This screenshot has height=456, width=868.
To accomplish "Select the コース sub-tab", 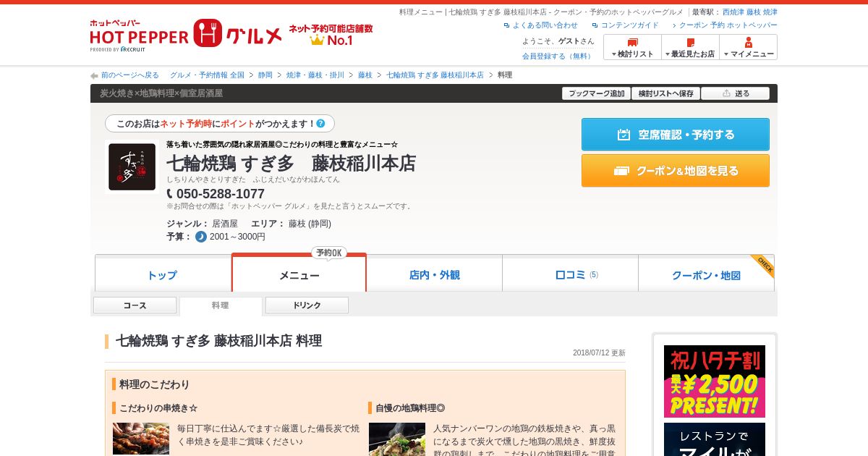I will 135,305.
